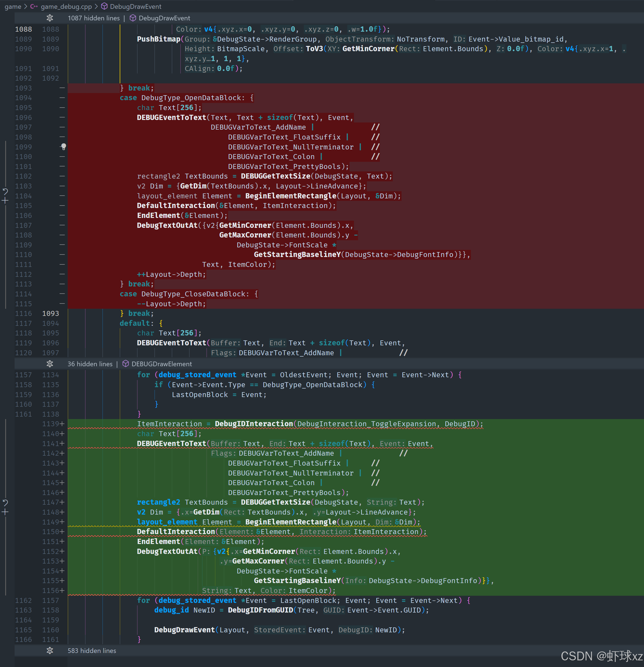
Task: Expand the 583 hidden lines region
Action: [50, 650]
